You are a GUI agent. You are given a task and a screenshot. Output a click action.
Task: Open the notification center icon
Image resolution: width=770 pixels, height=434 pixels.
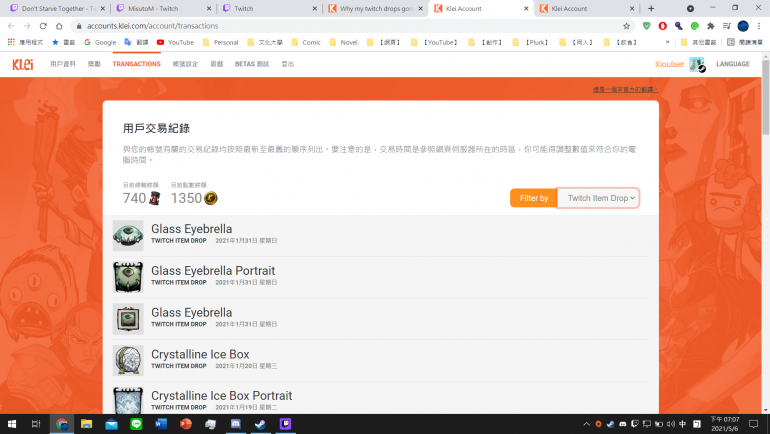click(753, 424)
